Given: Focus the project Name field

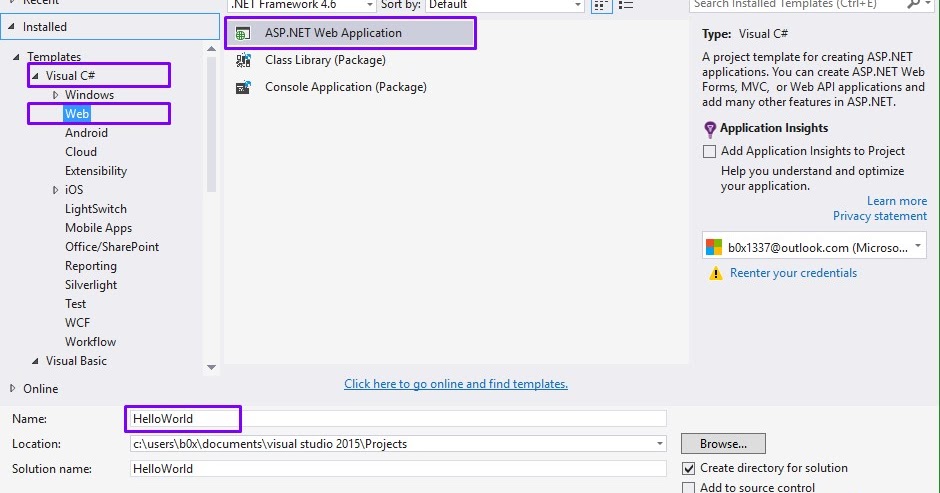Looking at the screenshot, I should click(x=398, y=419).
